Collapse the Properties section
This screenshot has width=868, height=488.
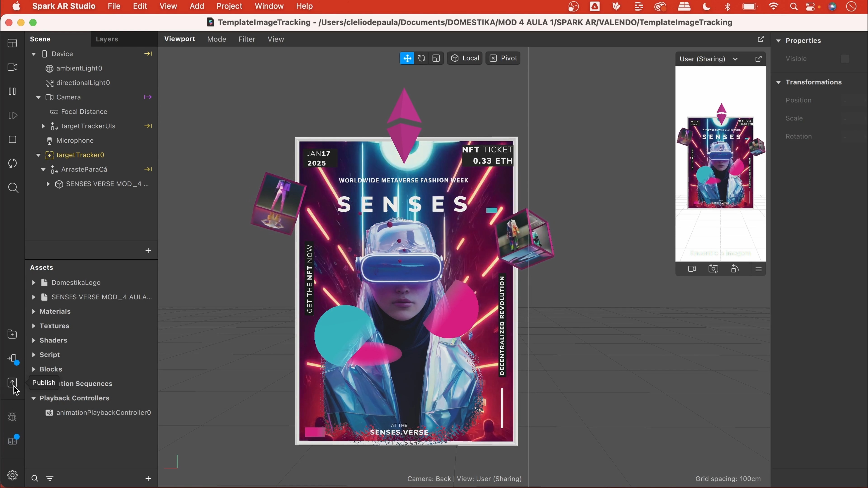[x=778, y=41]
